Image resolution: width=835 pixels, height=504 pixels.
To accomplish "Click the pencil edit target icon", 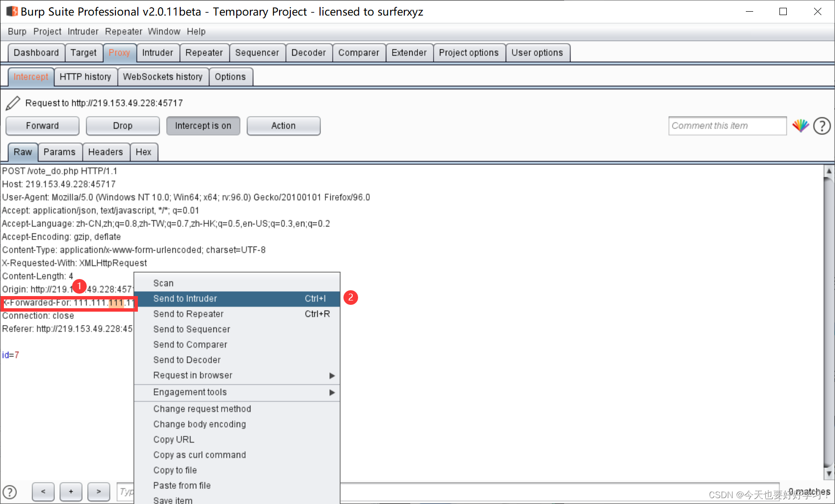I will (x=13, y=103).
